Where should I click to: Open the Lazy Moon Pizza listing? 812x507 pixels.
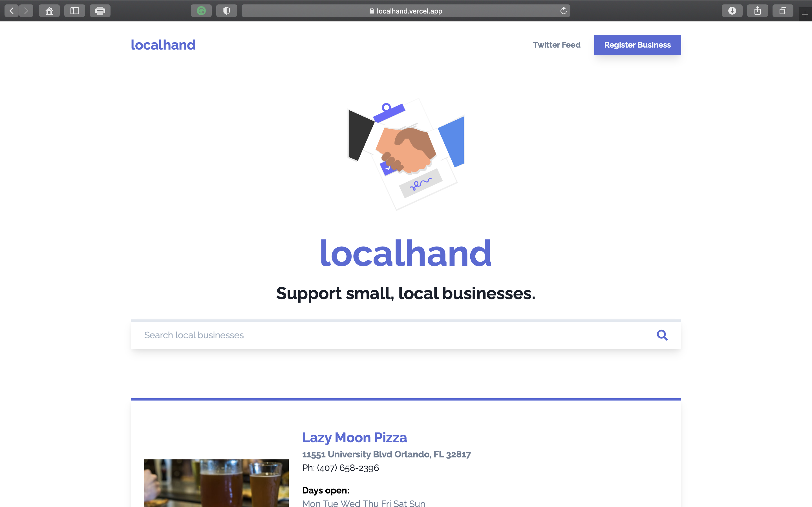(x=354, y=438)
